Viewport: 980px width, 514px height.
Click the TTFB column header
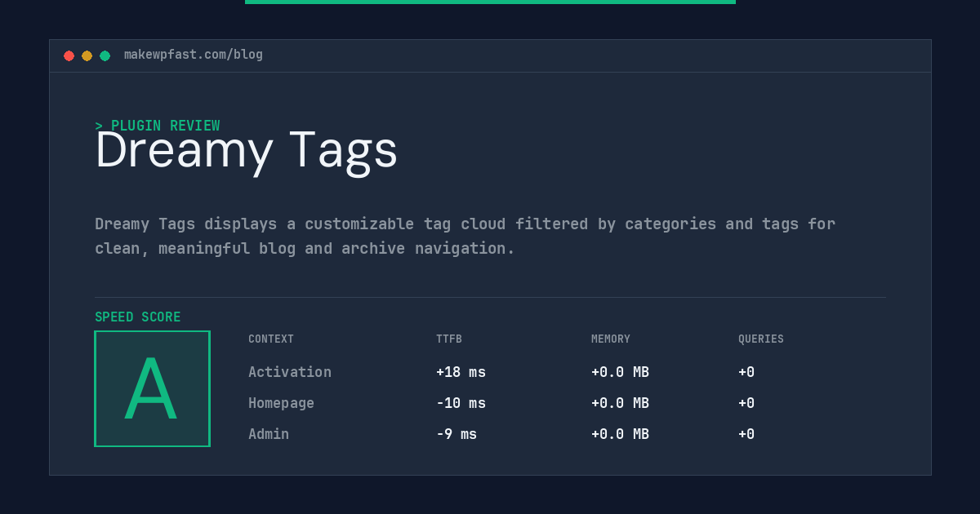pyautogui.click(x=449, y=339)
